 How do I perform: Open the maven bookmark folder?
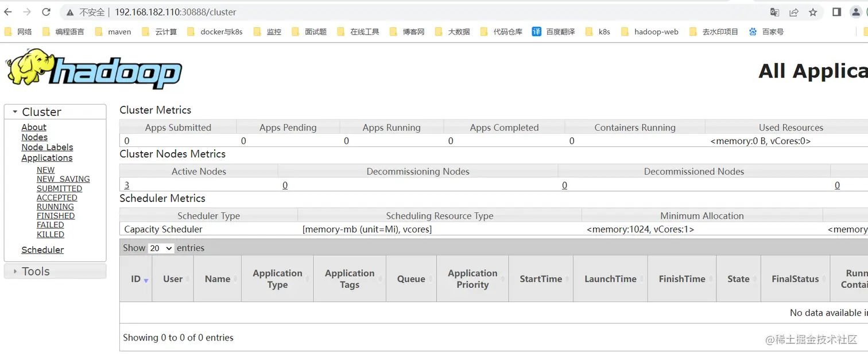pyautogui.click(x=113, y=32)
